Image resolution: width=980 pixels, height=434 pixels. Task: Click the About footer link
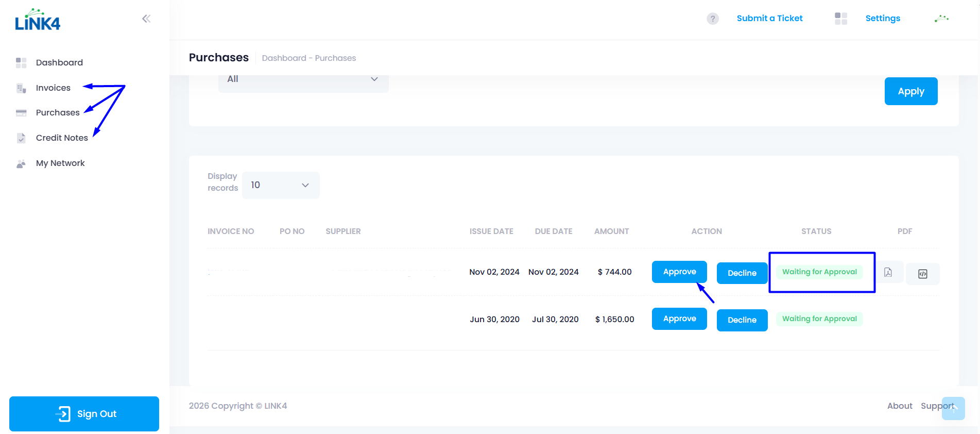click(x=899, y=406)
